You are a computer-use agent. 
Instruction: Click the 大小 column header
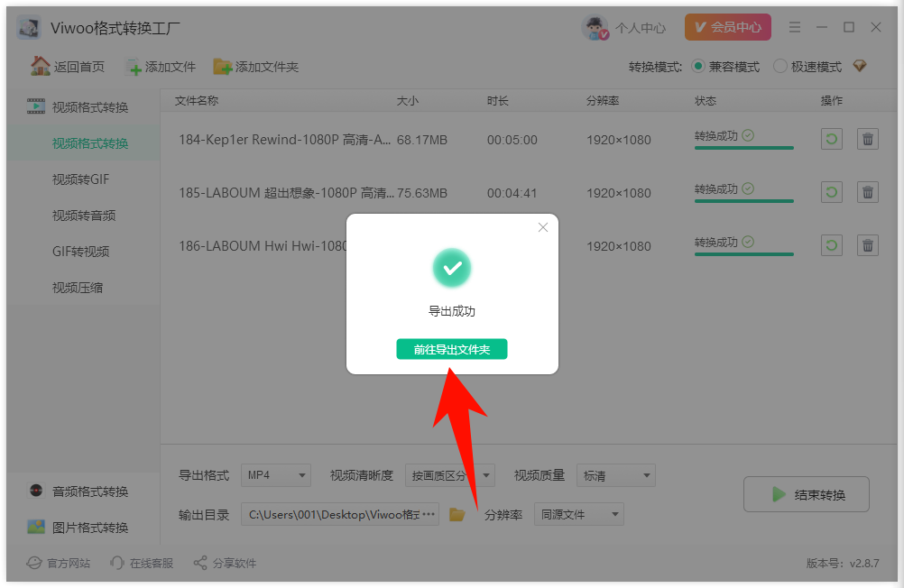pyautogui.click(x=408, y=101)
